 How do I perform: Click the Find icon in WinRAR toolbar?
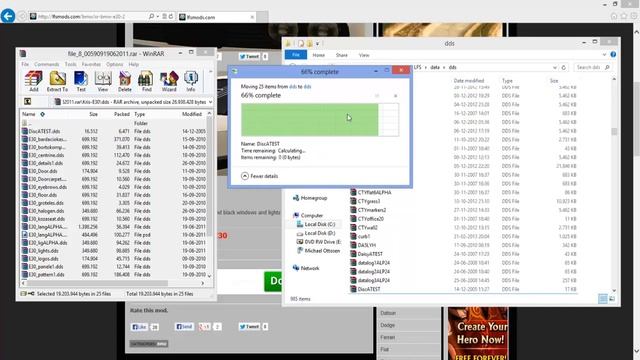[x=147, y=81]
